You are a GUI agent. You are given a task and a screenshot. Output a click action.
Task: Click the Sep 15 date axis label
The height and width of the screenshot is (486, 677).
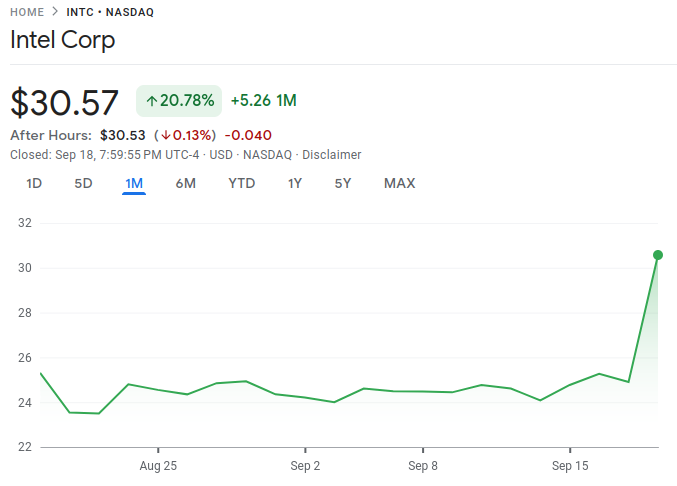coord(570,466)
